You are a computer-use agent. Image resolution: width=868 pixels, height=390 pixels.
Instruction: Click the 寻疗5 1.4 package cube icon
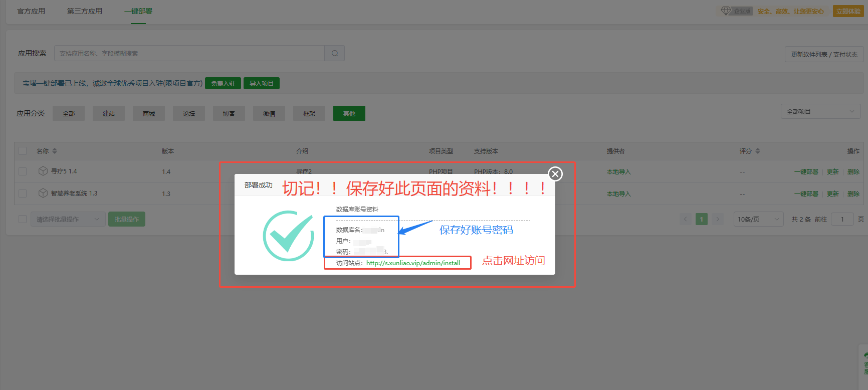coord(43,171)
